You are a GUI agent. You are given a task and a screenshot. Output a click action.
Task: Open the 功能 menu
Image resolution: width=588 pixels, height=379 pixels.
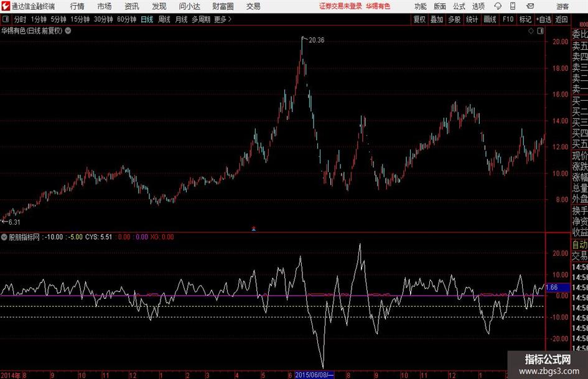[x=421, y=6]
